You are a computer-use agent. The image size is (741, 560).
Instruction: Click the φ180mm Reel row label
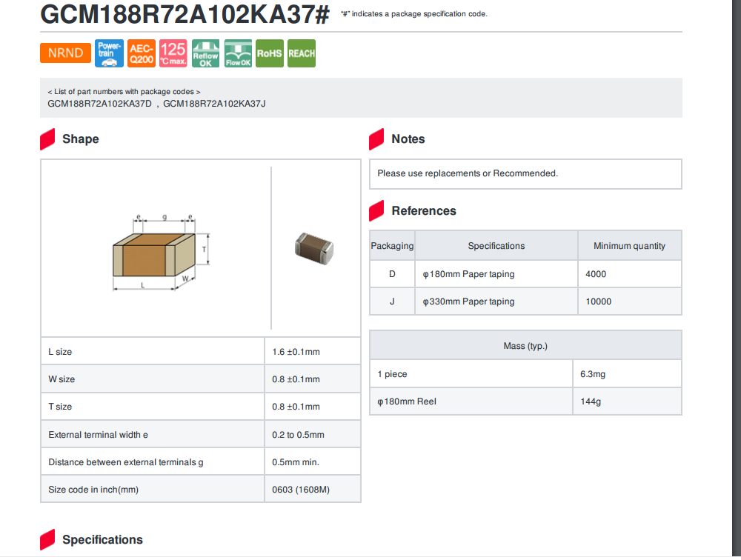406,401
